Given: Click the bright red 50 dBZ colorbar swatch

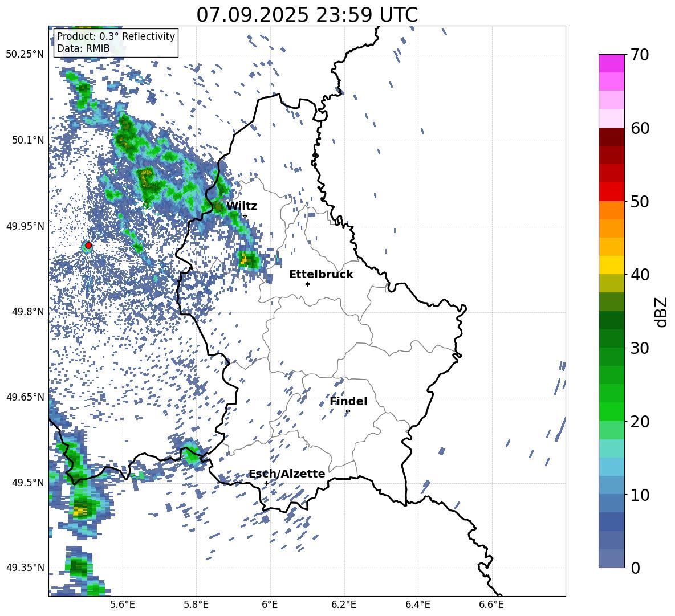Looking at the screenshot, I should click(611, 191).
